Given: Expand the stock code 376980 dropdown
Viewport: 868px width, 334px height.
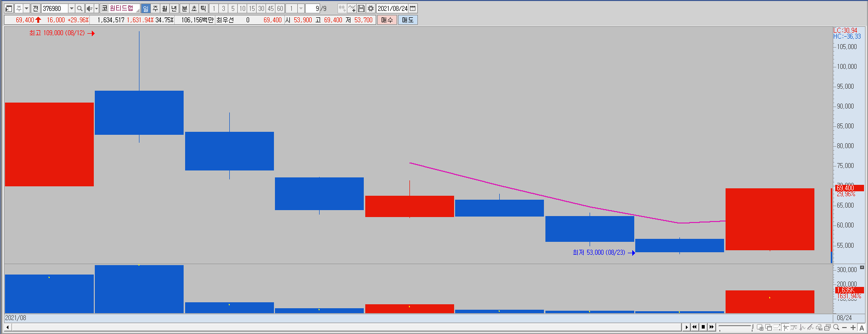Looking at the screenshot, I should [x=71, y=8].
